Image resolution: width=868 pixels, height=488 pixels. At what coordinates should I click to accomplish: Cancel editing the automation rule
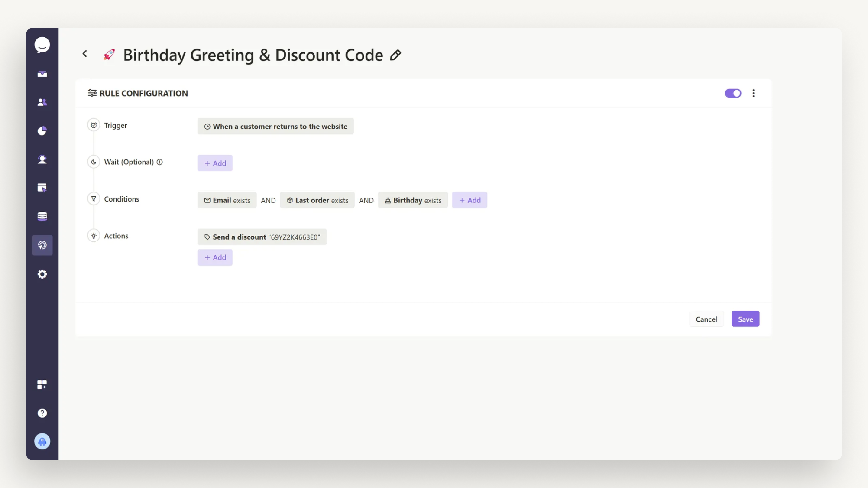[x=706, y=319]
